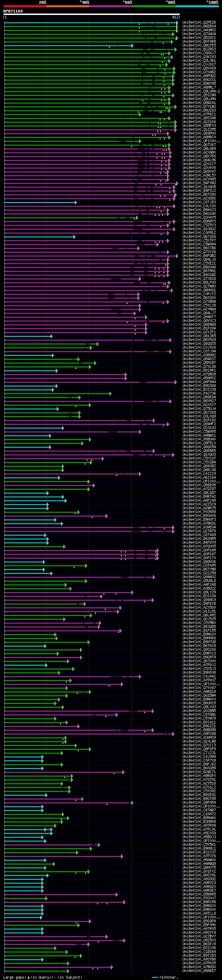Select the UniRef100_Q0N4T7 entry

pyautogui.click(x=199, y=316)
